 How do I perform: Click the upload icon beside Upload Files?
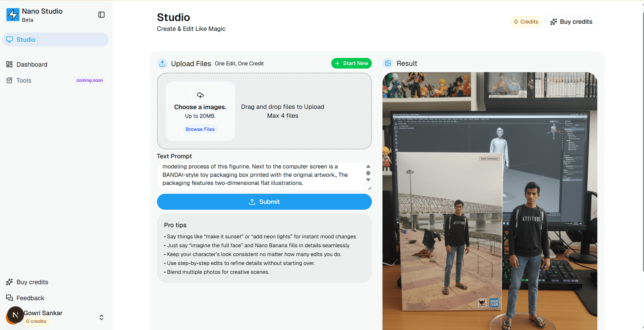pos(162,63)
